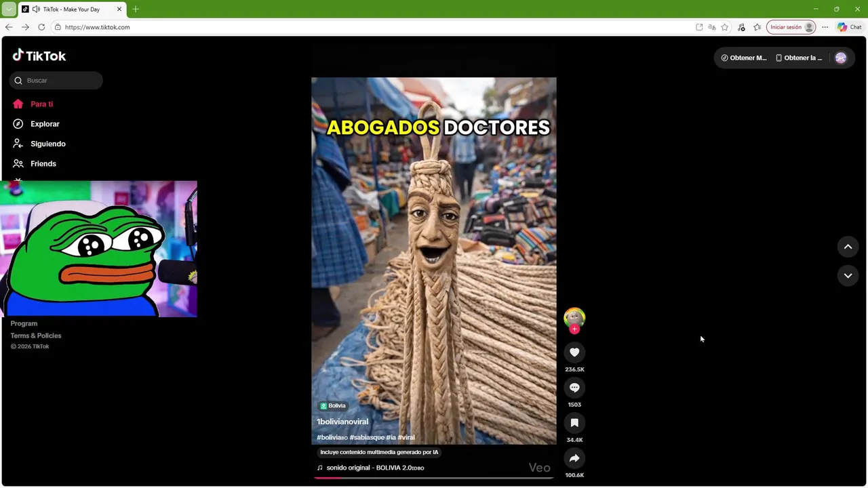The height and width of the screenshot is (488, 868).
Task: Open the creator's avatar profile
Action: pyautogui.click(x=574, y=317)
